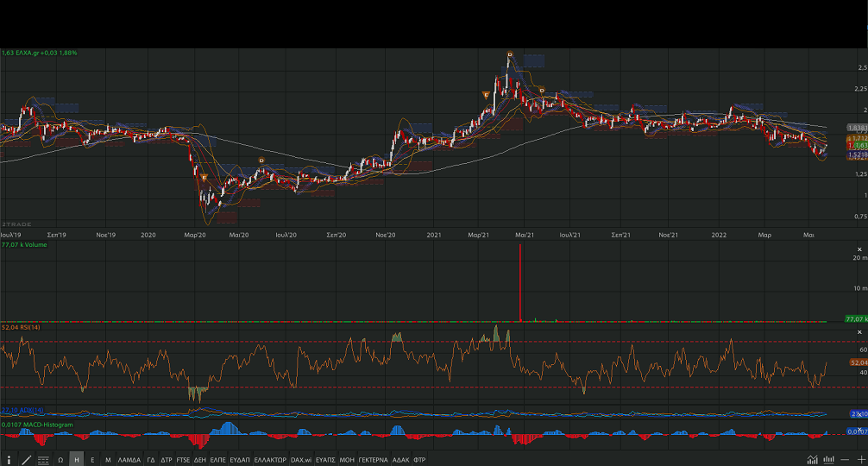The image size is (868, 466).
Task: Load the ΛΑΜΔΑ symbol chart
Action: click(x=129, y=460)
